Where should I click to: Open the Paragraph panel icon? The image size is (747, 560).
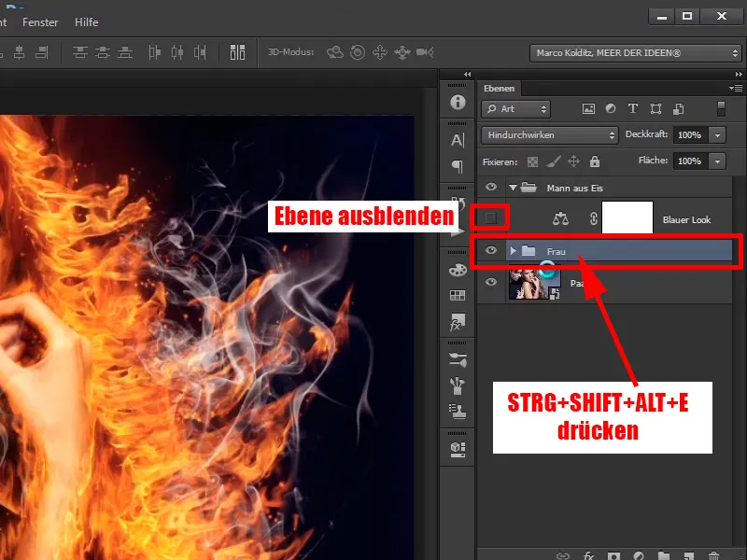click(x=458, y=166)
